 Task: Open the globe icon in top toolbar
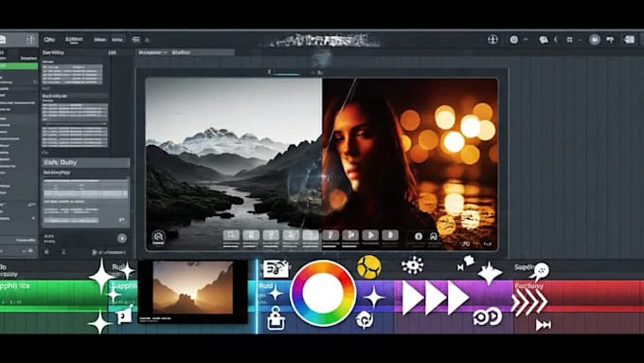(492, 40)
